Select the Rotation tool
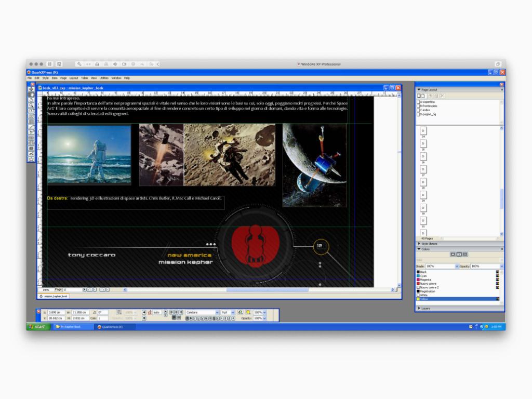 tap(31, 100)
